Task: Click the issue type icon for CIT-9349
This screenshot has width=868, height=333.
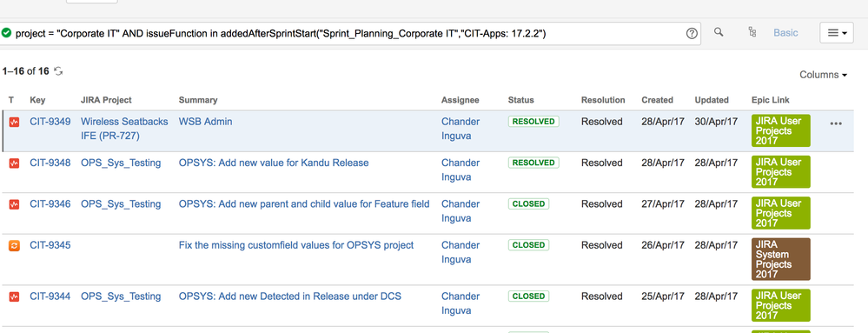Action: pyautogui.click(x=15, y=122)
